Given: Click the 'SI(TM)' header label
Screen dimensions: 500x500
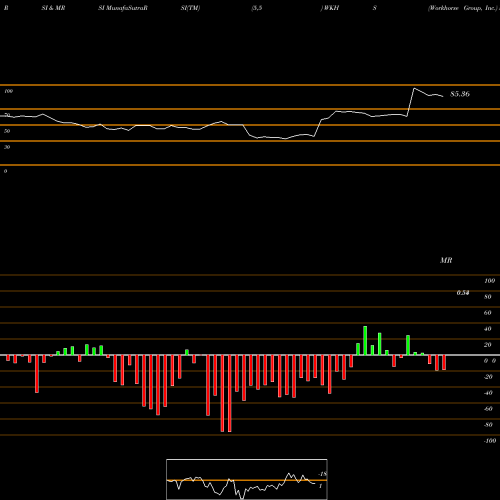Looking at the screenshot, I should [190, 8].
